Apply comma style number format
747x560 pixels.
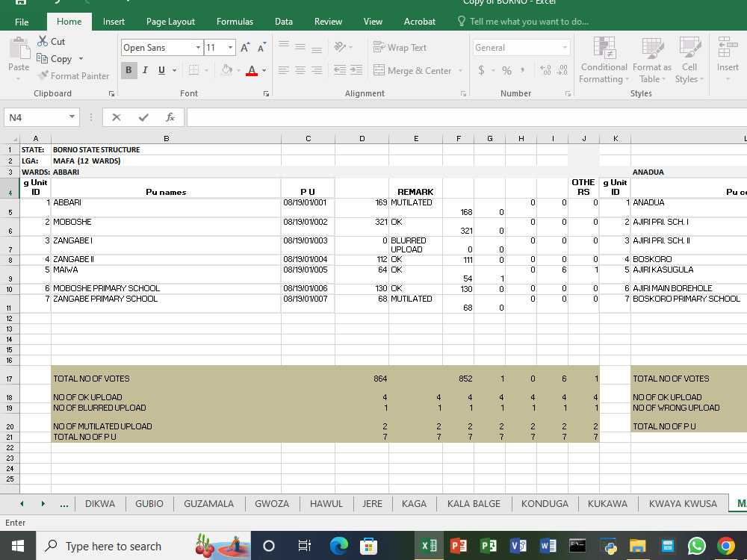pyautogui.click(x=523, y=70)
